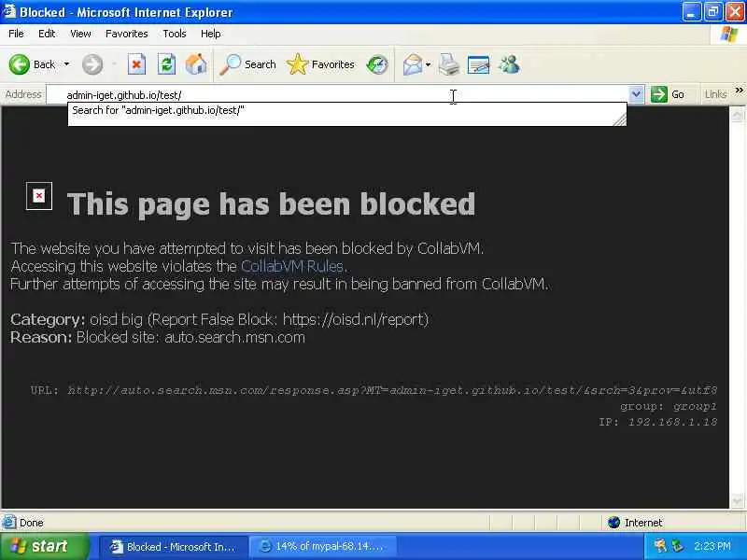Expand the Address bar dropdown arrow
The height and width of the screenshot is (560, 747).
(x=636, y=94)
